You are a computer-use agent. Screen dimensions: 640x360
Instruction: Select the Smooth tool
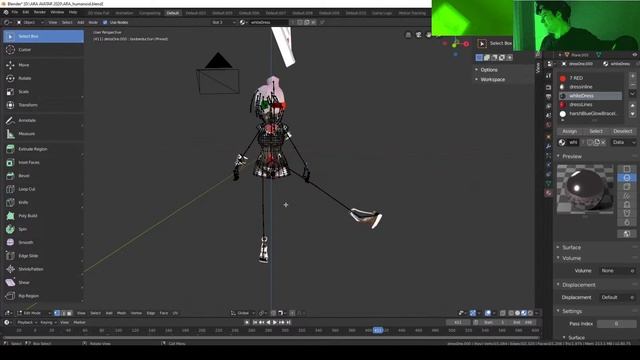(43, 242)
